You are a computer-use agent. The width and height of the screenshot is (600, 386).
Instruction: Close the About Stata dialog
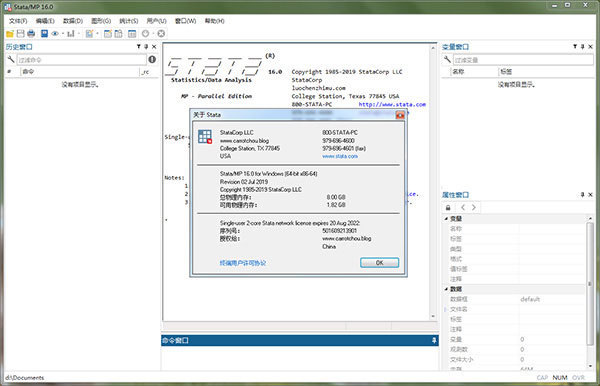[400, 115]
